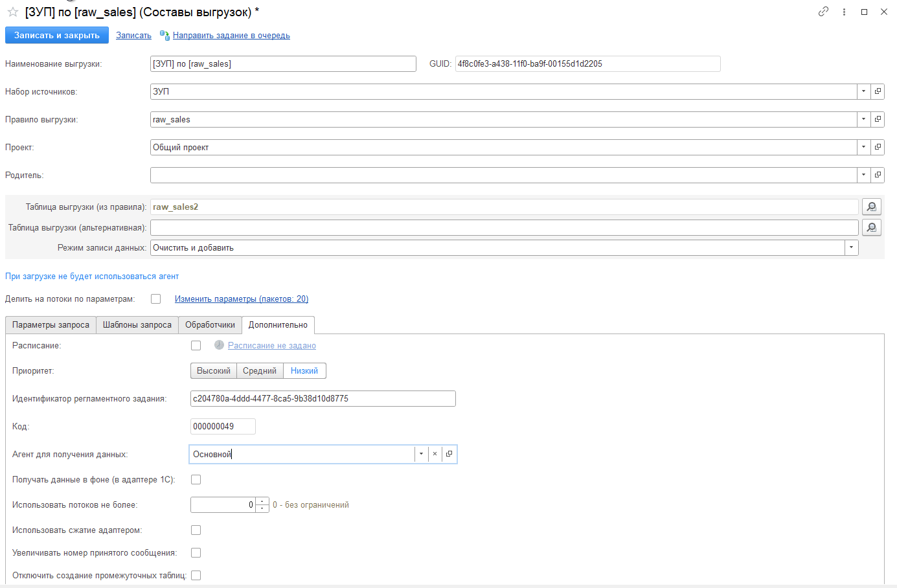Click Направить задание в очередь link
897x588 pixels.
click(231, 36)
